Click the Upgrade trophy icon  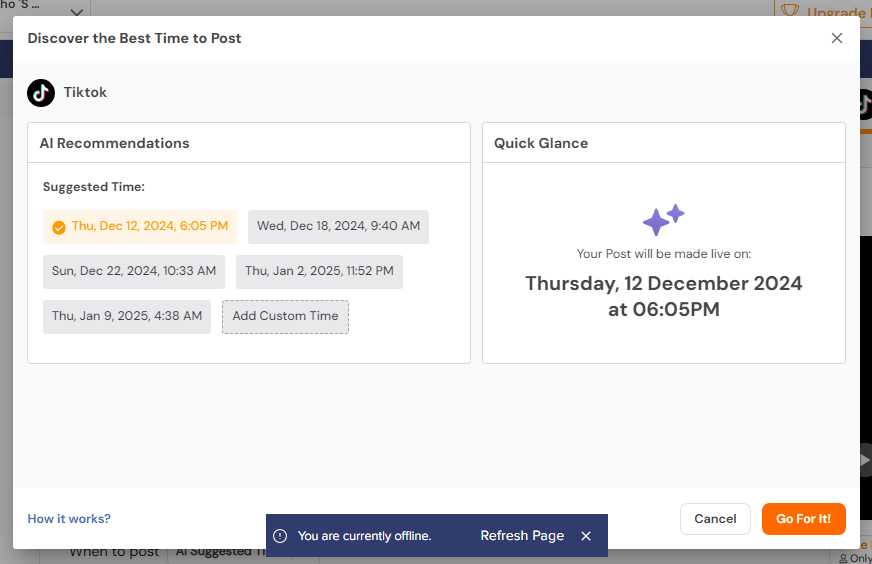(x=790, y=9)
